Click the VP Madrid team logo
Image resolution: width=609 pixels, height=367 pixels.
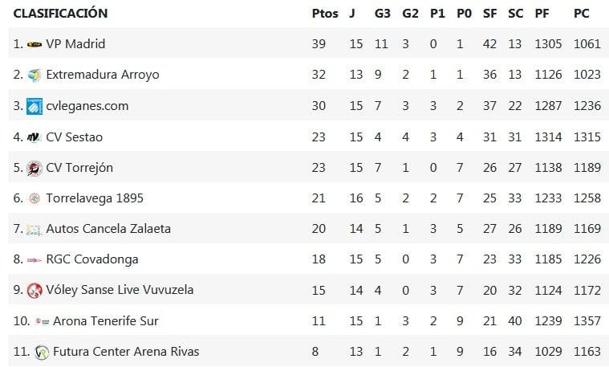pyautogui.click(x=34, y=44)
